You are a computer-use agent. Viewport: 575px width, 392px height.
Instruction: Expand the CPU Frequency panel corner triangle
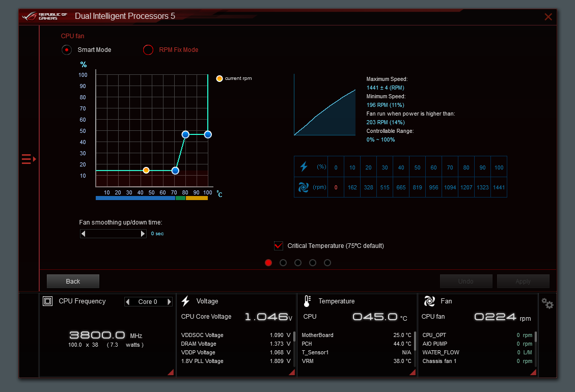(x=171, y=372)
